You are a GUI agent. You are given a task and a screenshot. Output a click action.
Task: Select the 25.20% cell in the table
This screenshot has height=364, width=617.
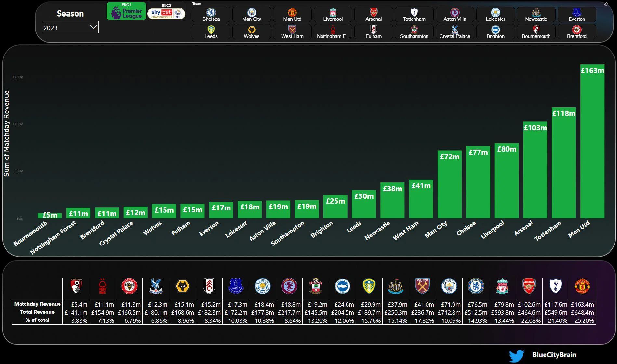tap(582, 320)
